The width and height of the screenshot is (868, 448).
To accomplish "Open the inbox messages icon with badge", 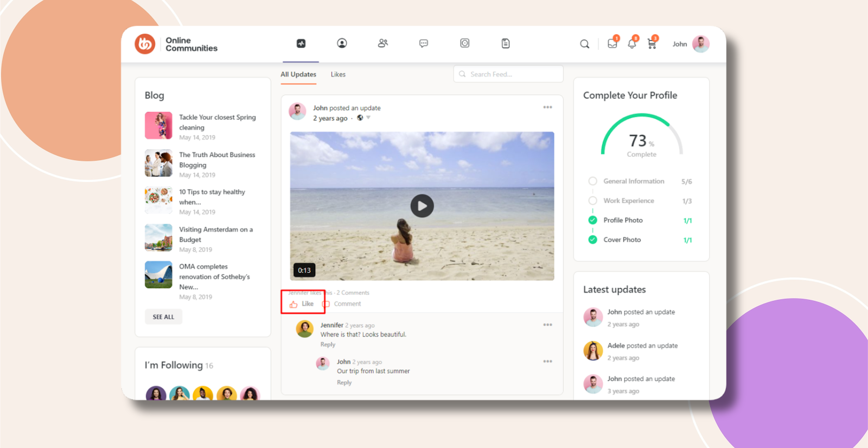I will pos(612,43).
